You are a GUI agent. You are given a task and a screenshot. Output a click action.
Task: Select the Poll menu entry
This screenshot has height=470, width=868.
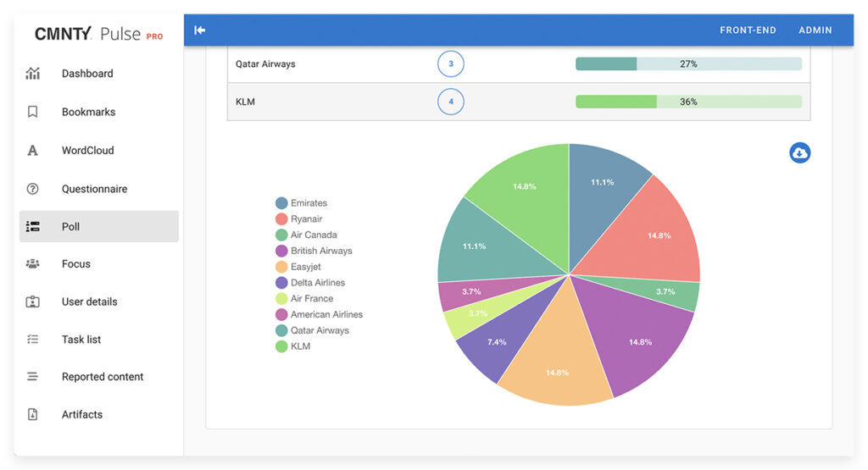tap(99, 226)
